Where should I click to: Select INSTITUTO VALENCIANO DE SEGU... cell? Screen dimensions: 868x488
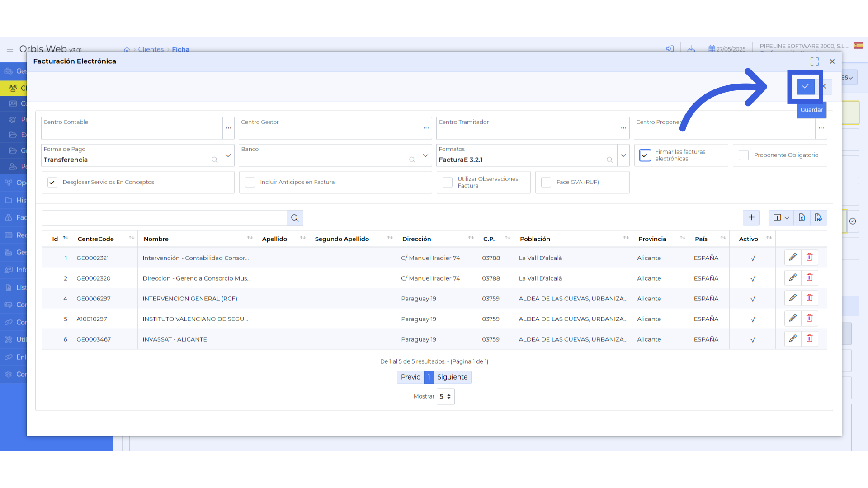coord(197,319)
